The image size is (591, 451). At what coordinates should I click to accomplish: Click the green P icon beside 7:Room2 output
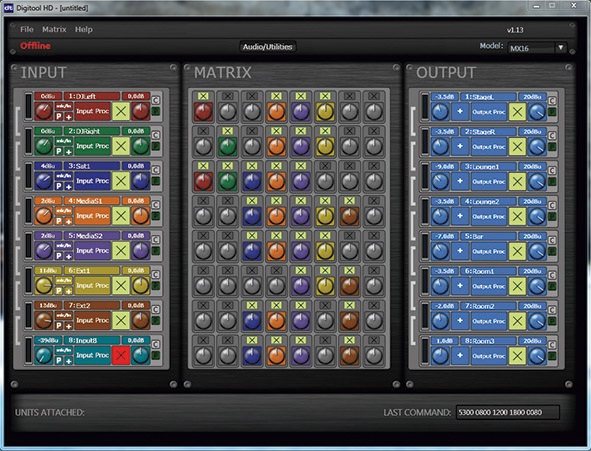pos(552,321)
